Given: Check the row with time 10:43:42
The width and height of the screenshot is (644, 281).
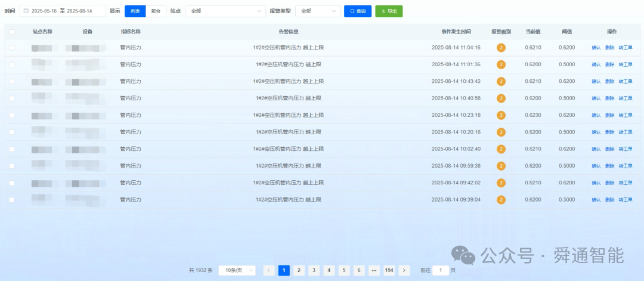Looking at the screenshot, I should tap(11, 81).
